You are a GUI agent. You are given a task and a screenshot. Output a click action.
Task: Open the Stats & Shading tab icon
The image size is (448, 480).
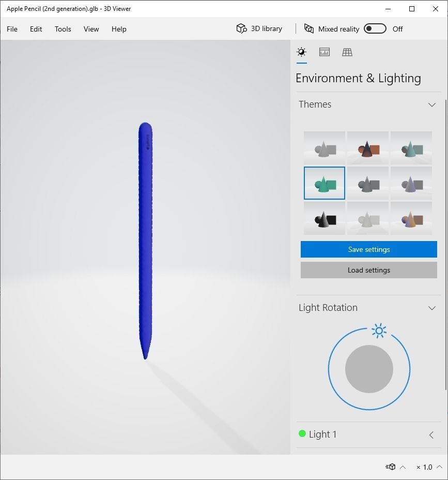point(324,52)
